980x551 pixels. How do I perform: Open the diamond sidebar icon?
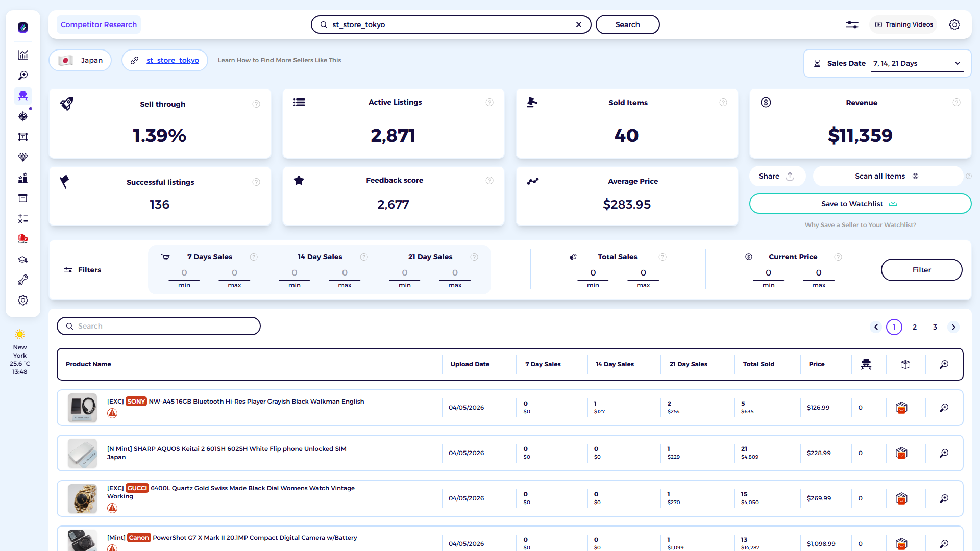click(x=23, y=157)
